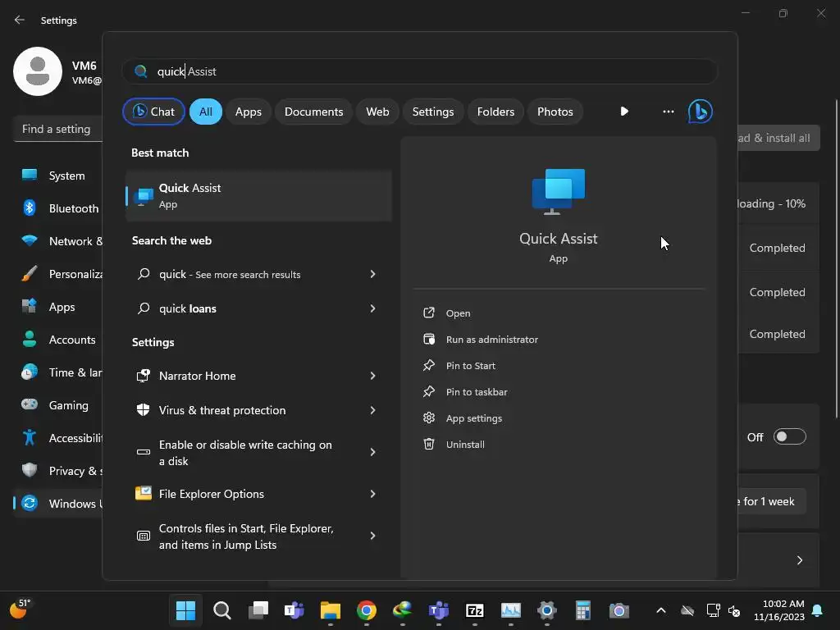Select the Chat search filter
This screenshot has height=630, width=840.
153,112
